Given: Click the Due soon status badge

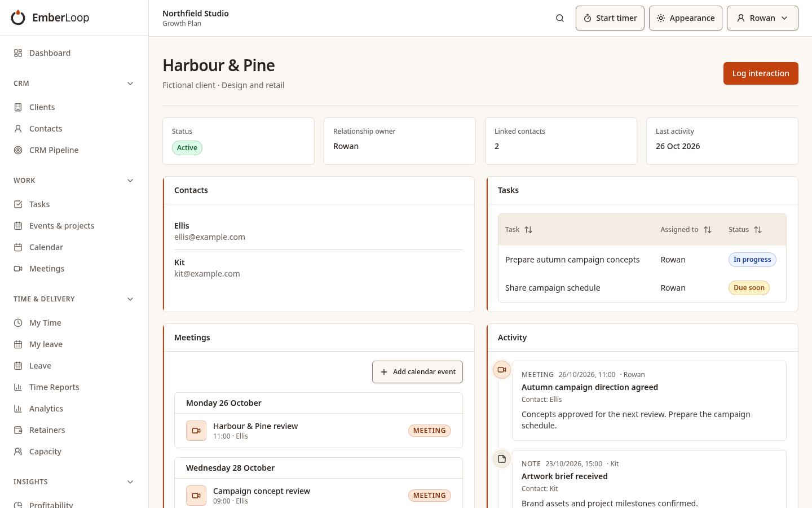Looking at the screenshot, I should click(749, 288).
